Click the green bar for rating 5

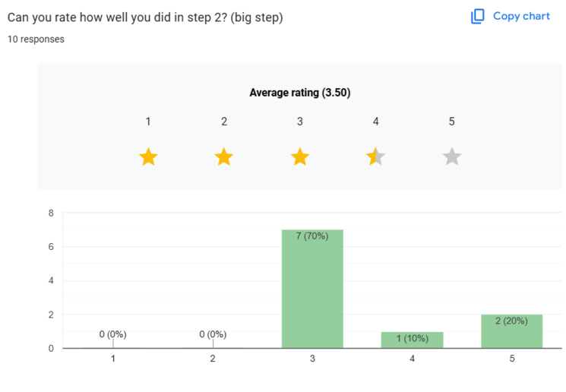point(511,332)
